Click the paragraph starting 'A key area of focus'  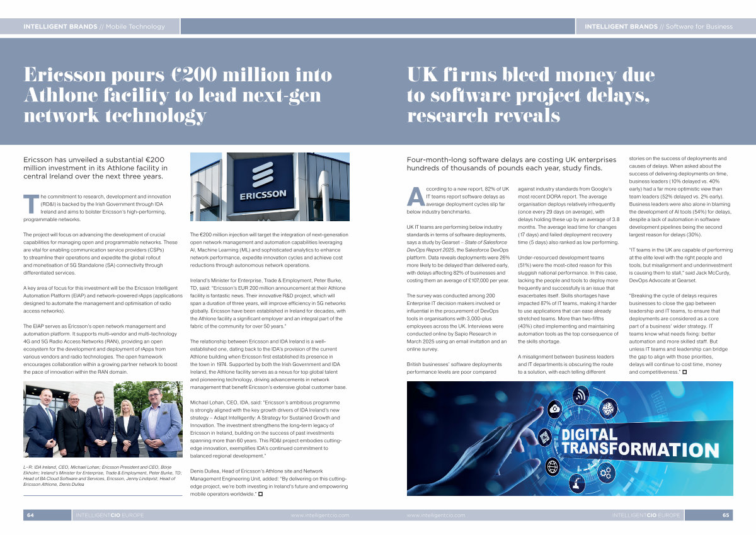click(103, 299)
